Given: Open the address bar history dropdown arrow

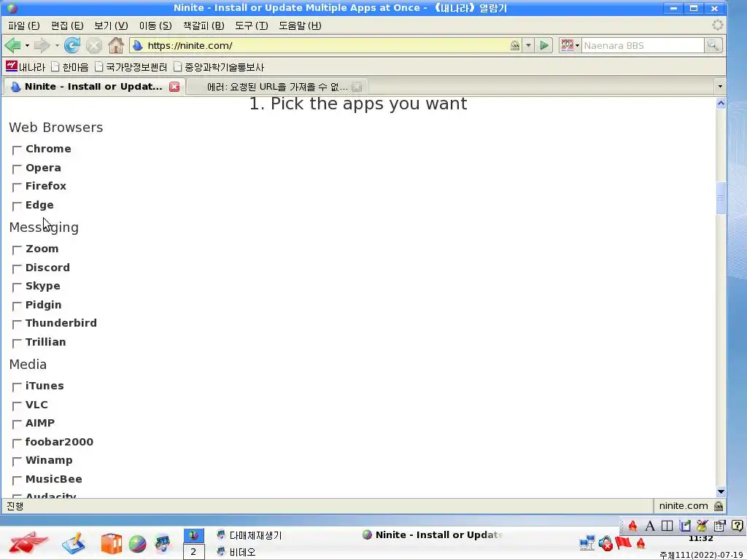Looking at the screenshot, I should (528, 46).
